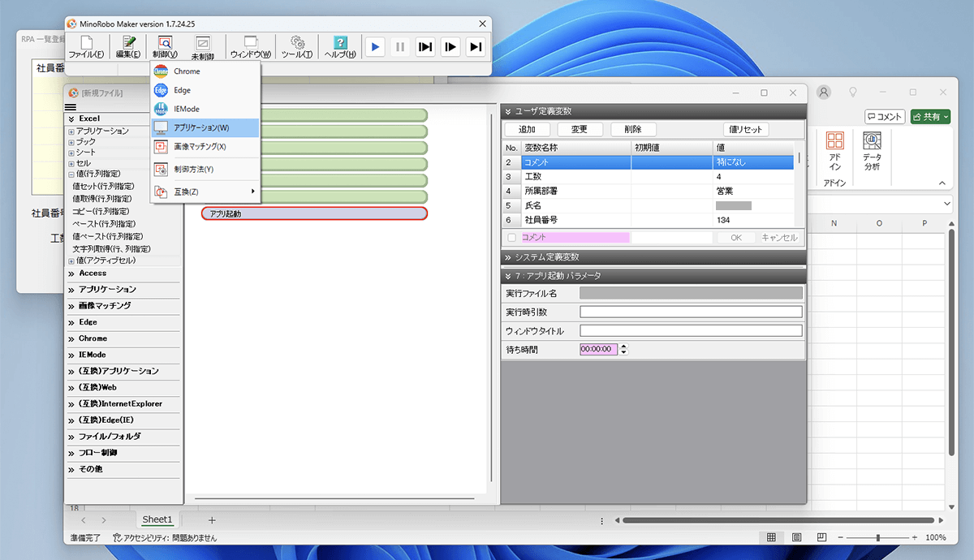Image resolution: width=974 pixels, height=560 pixels.
Task: Select the 所属部署 variable row
Action: tap(648, 191)
